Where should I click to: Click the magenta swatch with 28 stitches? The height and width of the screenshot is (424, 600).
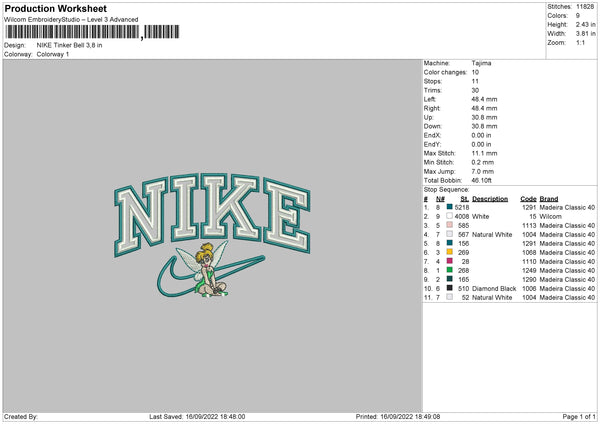pyautogui.click(x=450, y=261)
